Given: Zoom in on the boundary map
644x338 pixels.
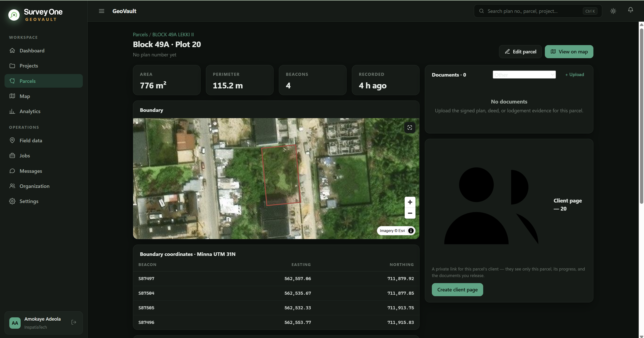Looking at the screenshot, I should point(410,202).
